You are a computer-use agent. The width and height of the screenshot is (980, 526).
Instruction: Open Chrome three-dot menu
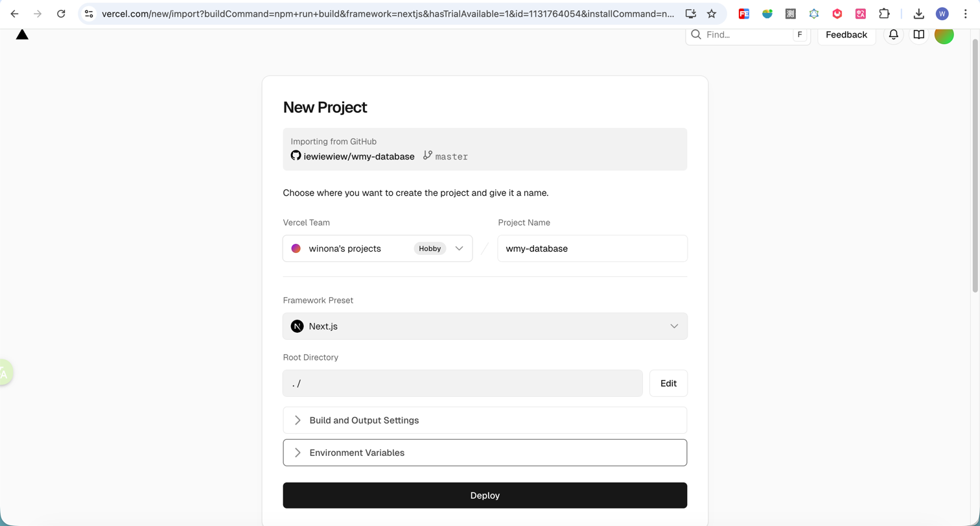pos(966,14)
